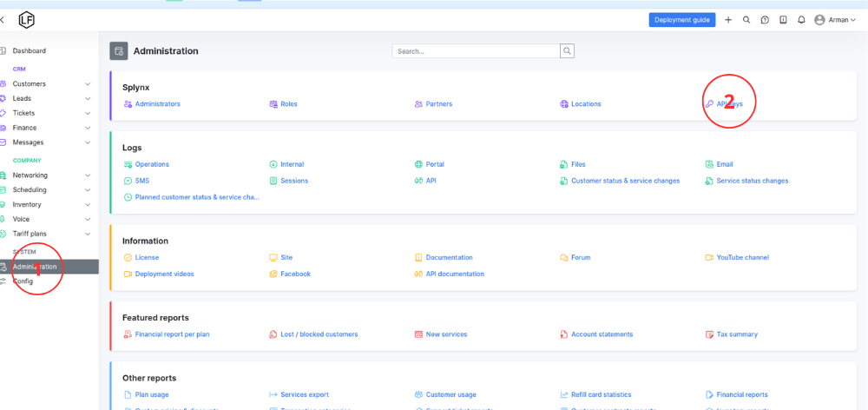Viewport: 868px width, 410px height.
Task: Click the Operations log icon
Action: pos(128,164)
